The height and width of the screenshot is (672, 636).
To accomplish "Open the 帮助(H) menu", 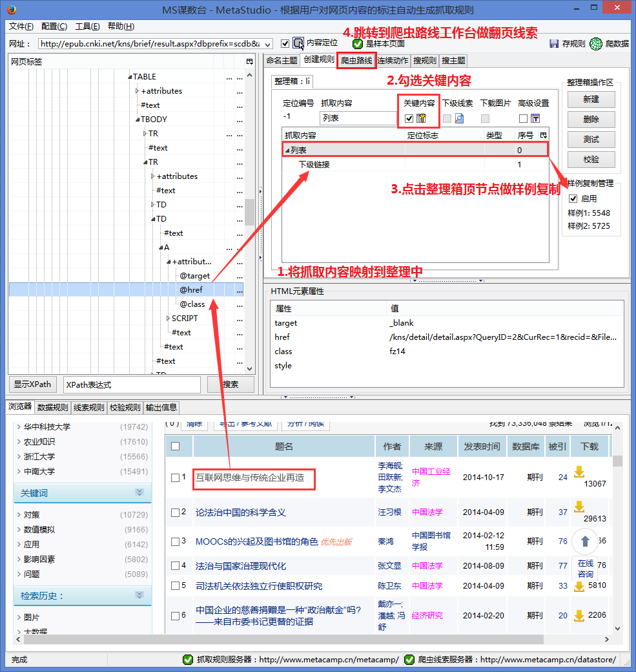I will point(121,26).
